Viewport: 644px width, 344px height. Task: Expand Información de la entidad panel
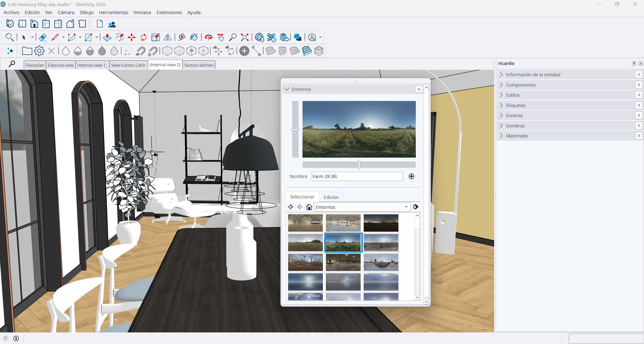click(x=566, y=75)
